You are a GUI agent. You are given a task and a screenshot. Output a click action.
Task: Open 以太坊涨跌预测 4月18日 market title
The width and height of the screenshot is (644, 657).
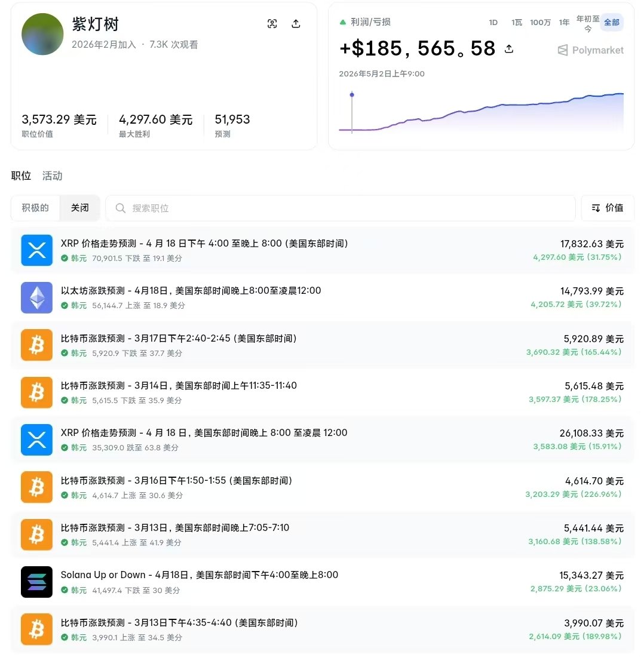pos(191,291)
